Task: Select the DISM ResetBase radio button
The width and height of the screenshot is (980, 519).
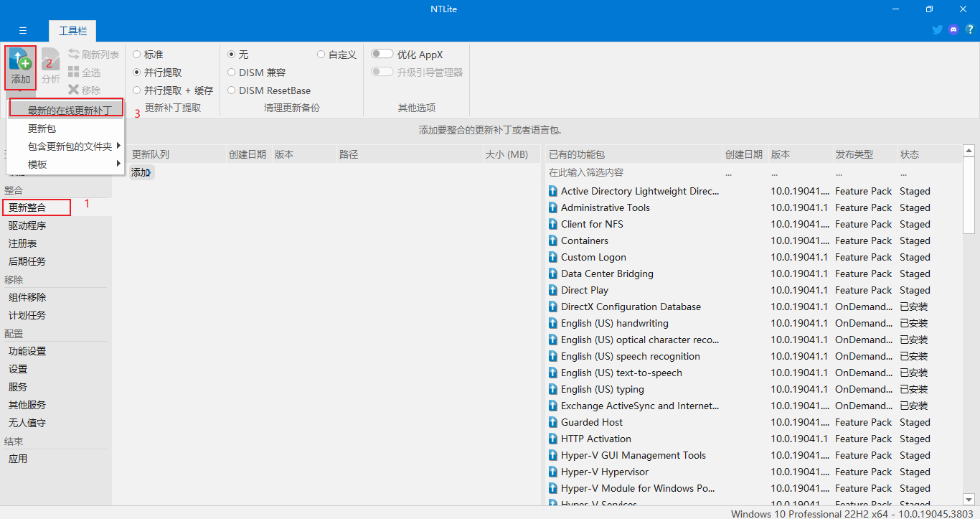Action: click(232, 90)
